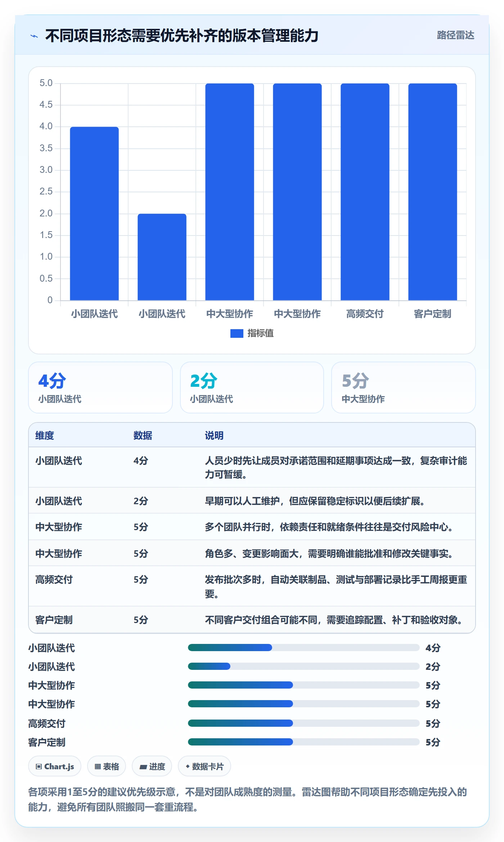The width and height of the screenshot is (504, 842).
Task: Click the 进度 tag chip
Action: click(x=152, y=766)
